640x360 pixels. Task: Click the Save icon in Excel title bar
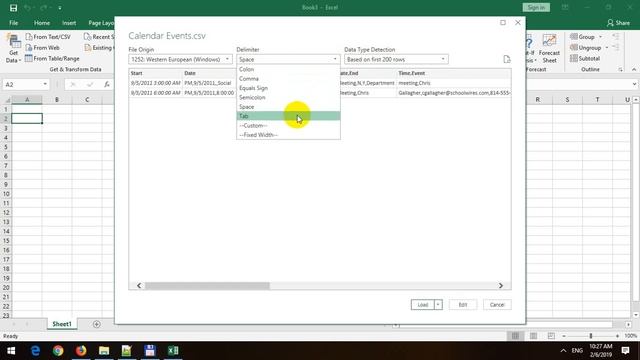tap(13, 8)
